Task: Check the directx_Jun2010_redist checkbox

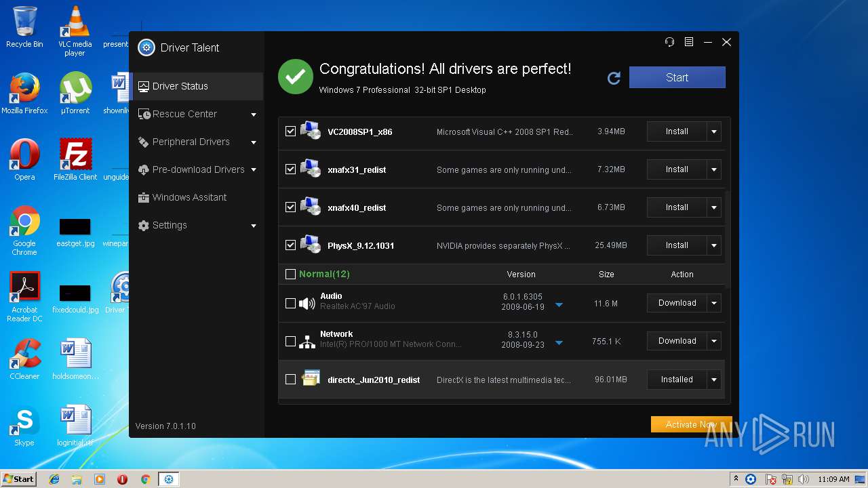Action: (x=291, y=380)
